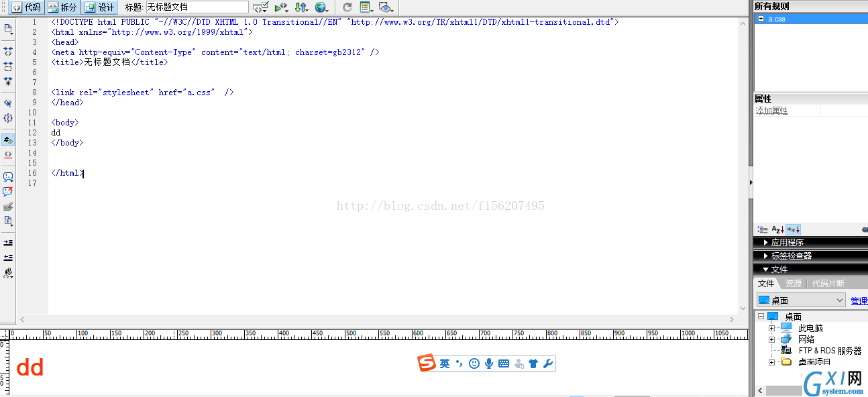Viewport: 868px width, 397px height.
Task: Open the Preview/Debug in browser icon
Action: pyautogui.click(x=281, y=7)
